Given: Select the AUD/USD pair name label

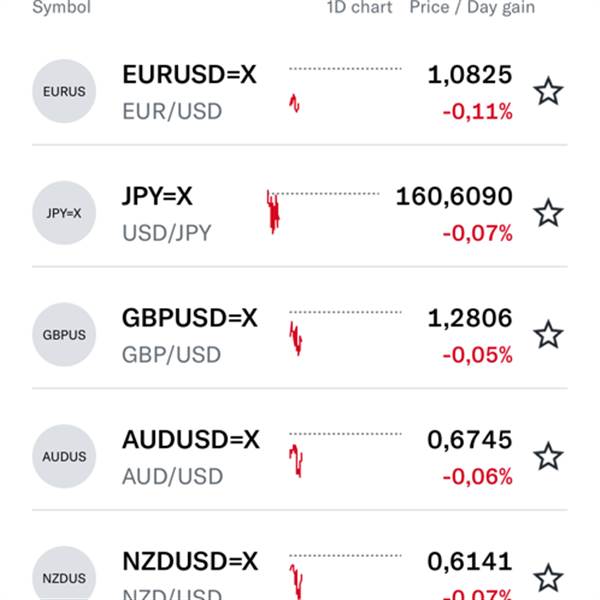Looking at the screenshot, I should coord(172,476).
